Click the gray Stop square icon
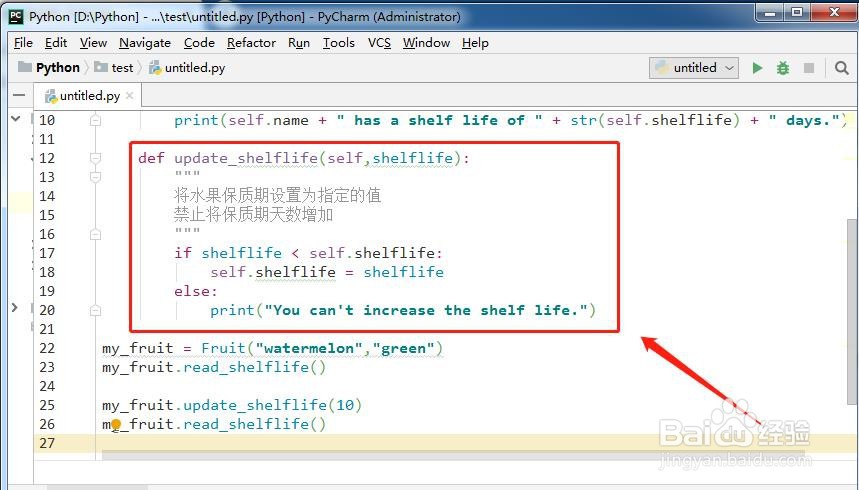Viewport: 859px width, 490px height. (x=809, y=68)
